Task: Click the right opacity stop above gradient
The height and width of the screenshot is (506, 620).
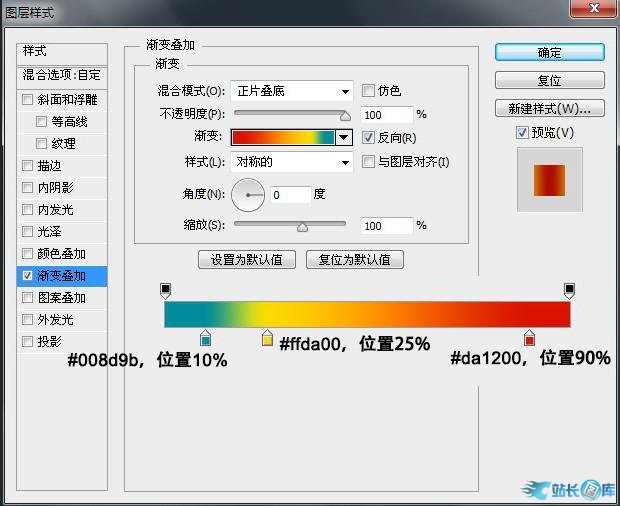Action: [569, 290]
